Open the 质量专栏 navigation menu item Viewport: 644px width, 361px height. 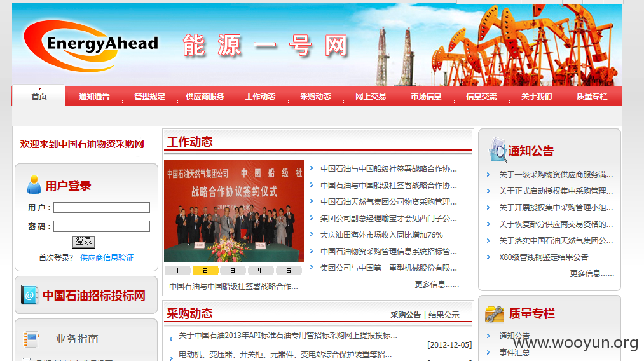point(592,97)
